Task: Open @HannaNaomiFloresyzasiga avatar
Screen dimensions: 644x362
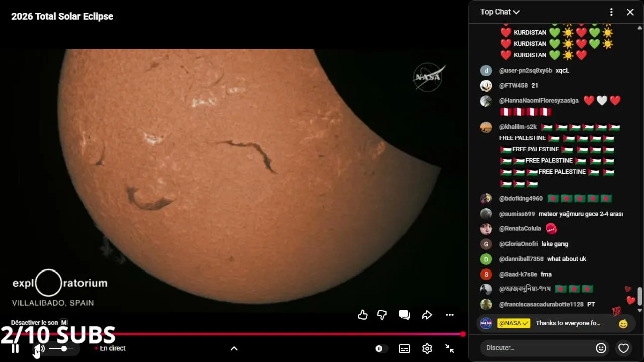Action: (x=486, y=101)
